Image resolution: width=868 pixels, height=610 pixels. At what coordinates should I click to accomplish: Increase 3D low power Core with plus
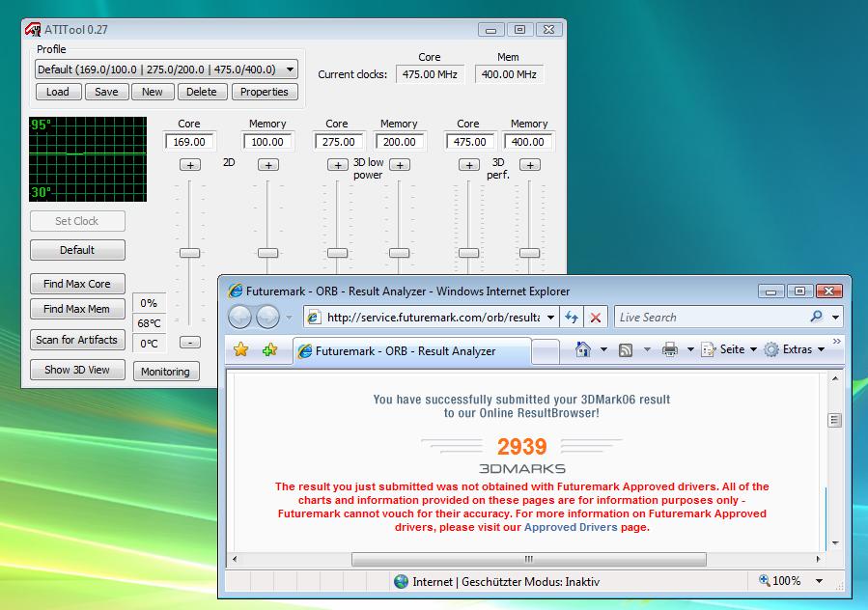click(338, 165)
